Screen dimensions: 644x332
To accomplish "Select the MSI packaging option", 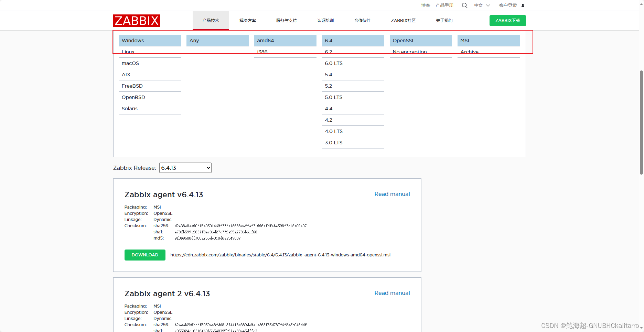I will point(489,41).
